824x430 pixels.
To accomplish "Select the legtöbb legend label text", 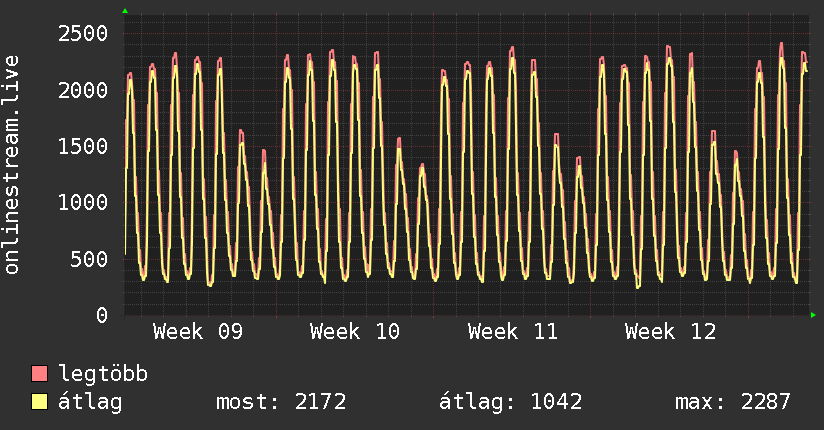I will (x=103, y=374).
